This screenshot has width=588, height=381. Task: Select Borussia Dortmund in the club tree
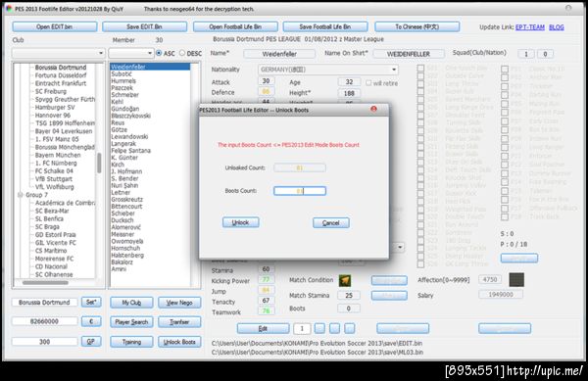[61, 68]
